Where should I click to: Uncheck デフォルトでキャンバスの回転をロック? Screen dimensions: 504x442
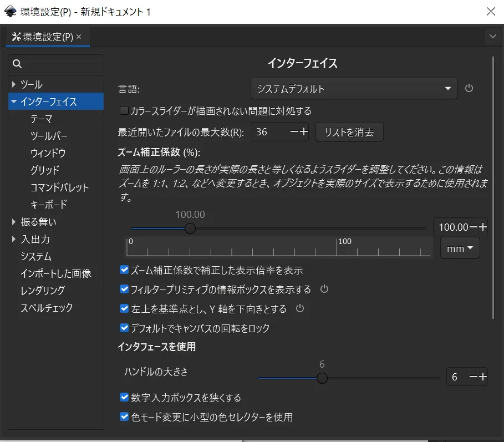124,328
